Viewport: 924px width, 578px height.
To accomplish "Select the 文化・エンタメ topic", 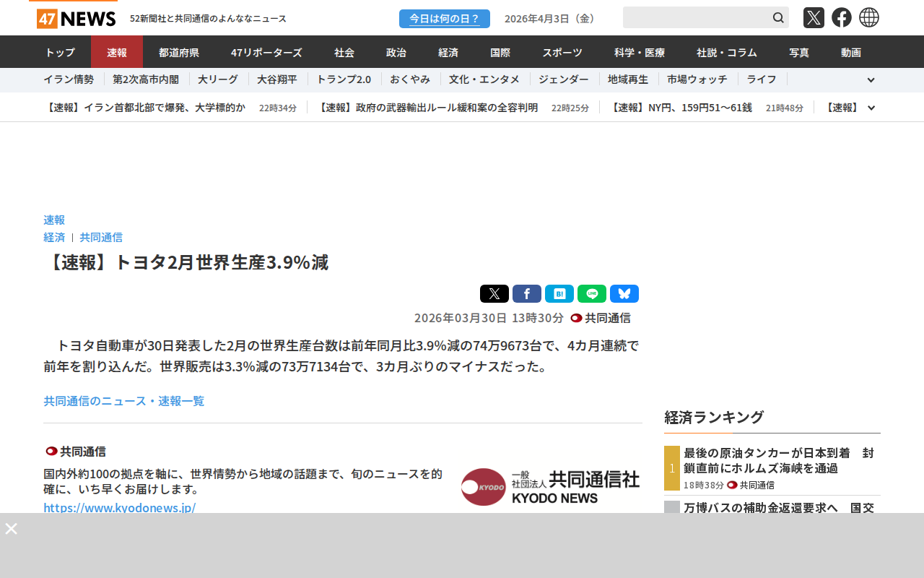I will pos(484,79).
